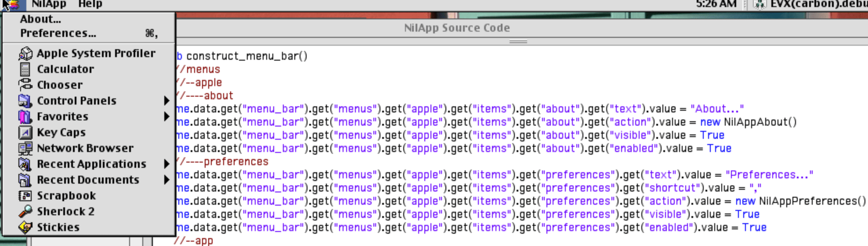The image size is (868, 246).
Task: Select the Network Browser menu label
Action: (x=85, y=148)
